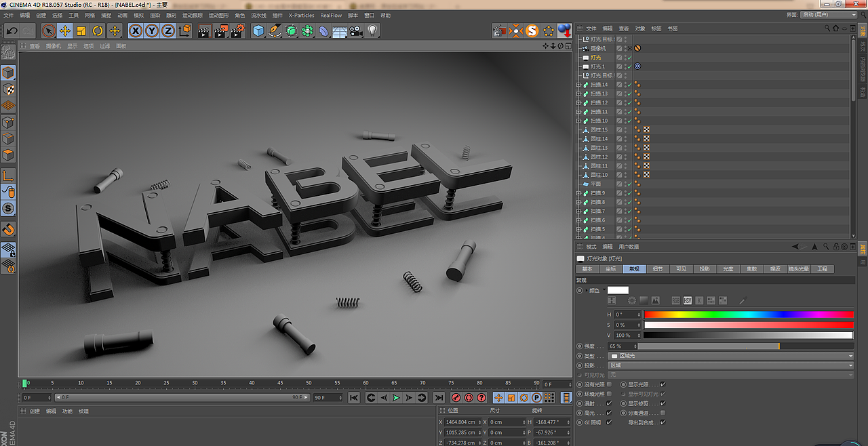
Task: Select the 平面 object in tree
Action: [x=595, y=184]
